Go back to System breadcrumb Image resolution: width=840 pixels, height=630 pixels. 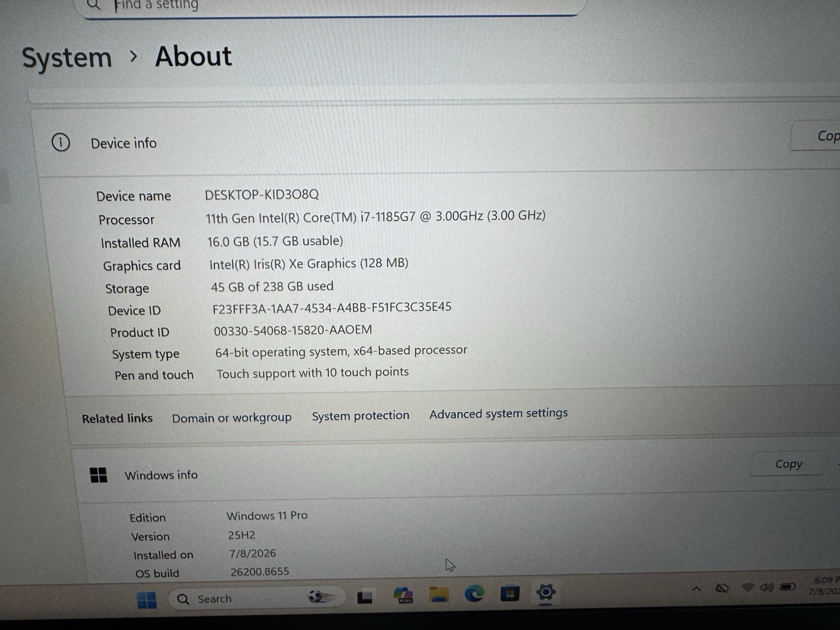click(67, 57)
